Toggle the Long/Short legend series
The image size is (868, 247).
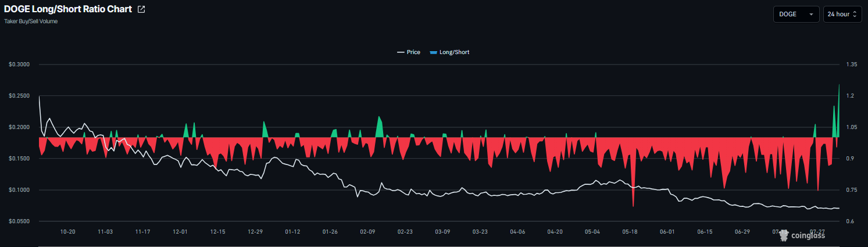[x=449, y=52]
